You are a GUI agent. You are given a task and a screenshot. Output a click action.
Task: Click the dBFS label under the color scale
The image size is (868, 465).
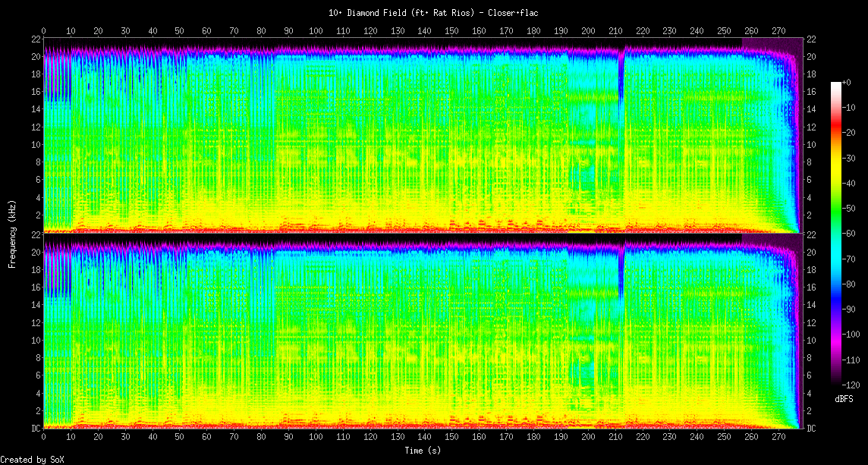[844, 399]
